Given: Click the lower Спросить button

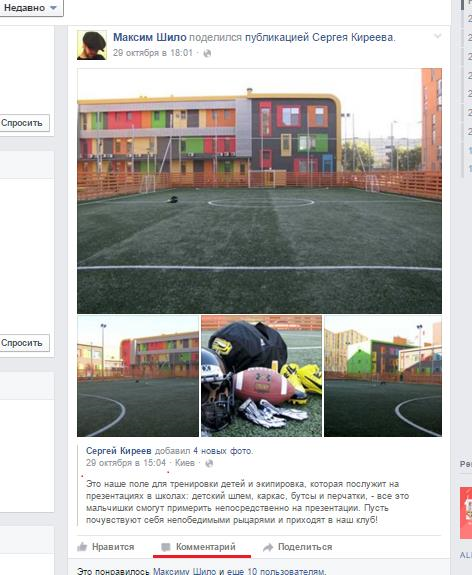Looking at the screenshot, I should pos(24,343).
